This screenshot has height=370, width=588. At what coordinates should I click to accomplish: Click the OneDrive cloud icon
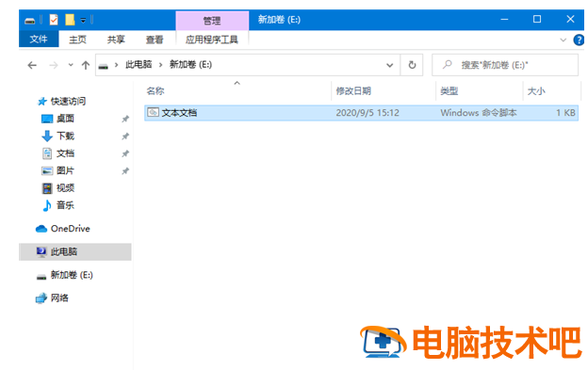[x=41, y=229]
